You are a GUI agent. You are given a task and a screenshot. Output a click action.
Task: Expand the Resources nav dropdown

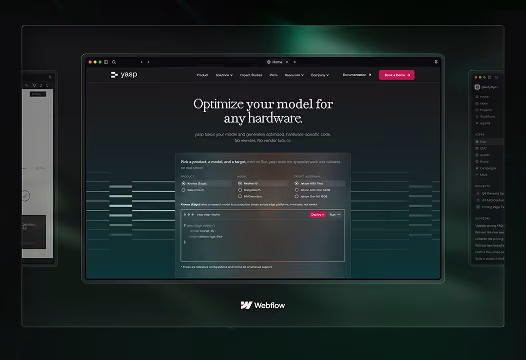click(294, 75)
